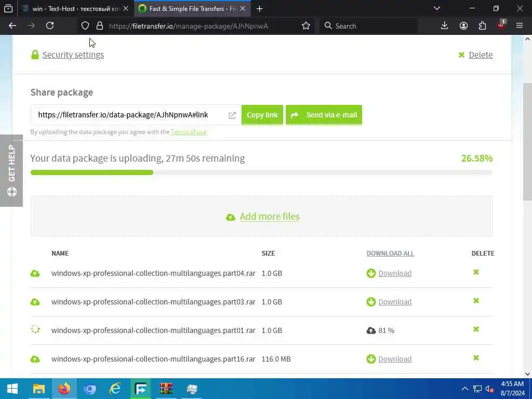This screenshot has width=532, height=399.
Task: Open the Downloads toolbar icon
Action: click(x=444, y=26)
